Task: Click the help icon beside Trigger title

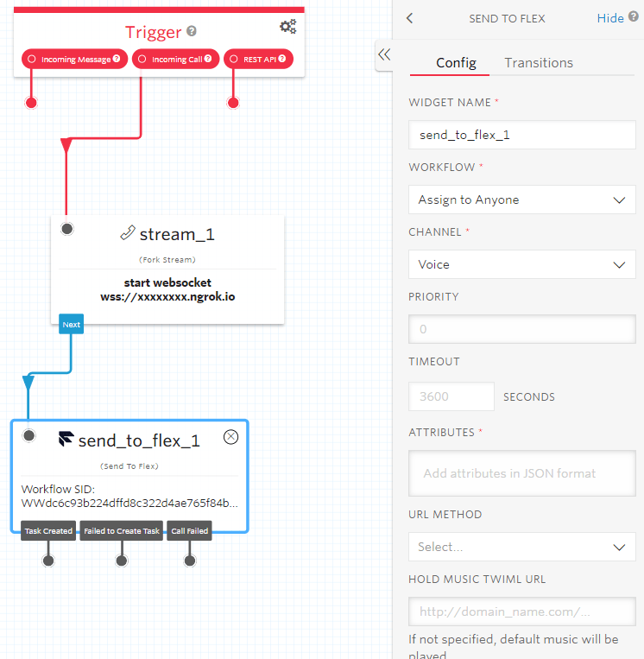Action: pos(192,31)
